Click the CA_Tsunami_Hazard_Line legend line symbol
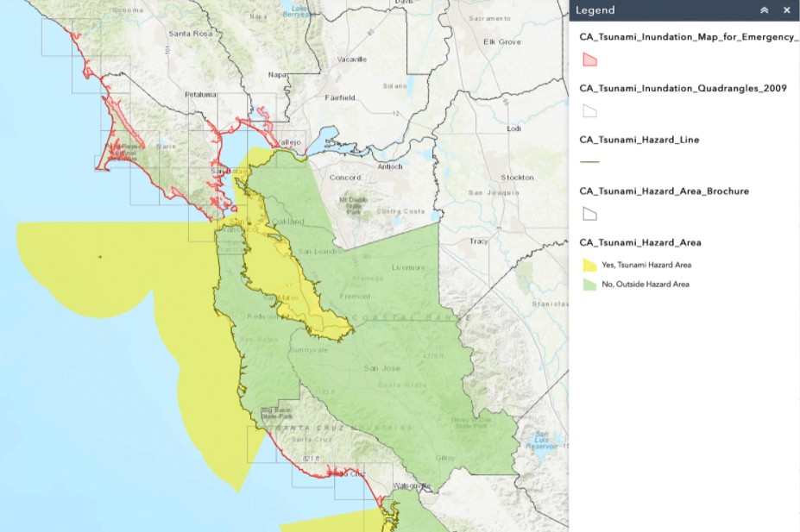The height and width of the screenshot is (532, 800). (590, 160)
